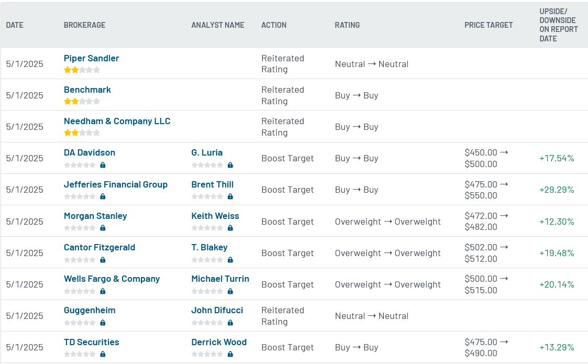Click the +17.54% upside value
Image resolution: width=588 pixels, height=364 pixels.
coord(557,158)
